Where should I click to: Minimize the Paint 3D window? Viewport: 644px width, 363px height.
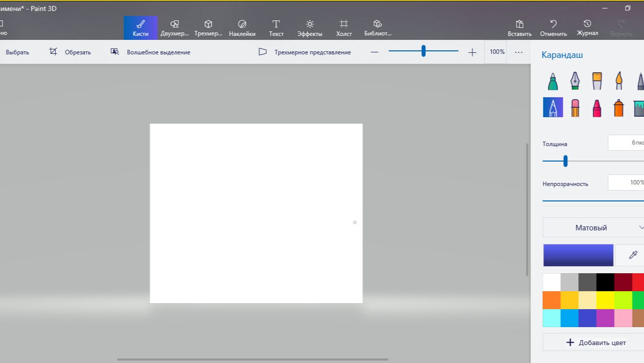point(605,8)
